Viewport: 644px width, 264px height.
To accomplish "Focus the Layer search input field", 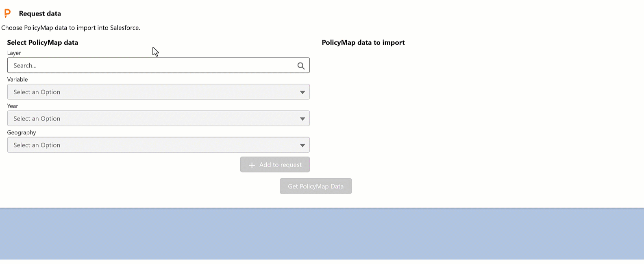I will [150, 65].
